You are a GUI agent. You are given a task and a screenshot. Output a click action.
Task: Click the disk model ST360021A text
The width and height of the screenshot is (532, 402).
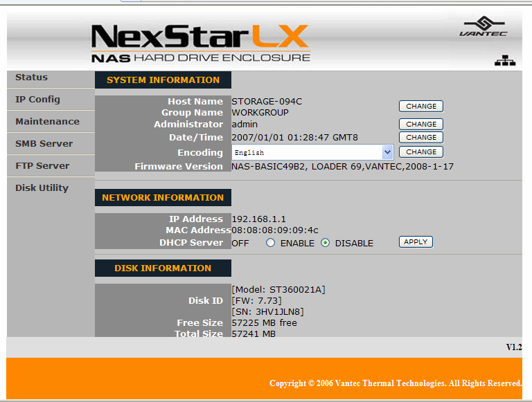click(x=278, y=289)
